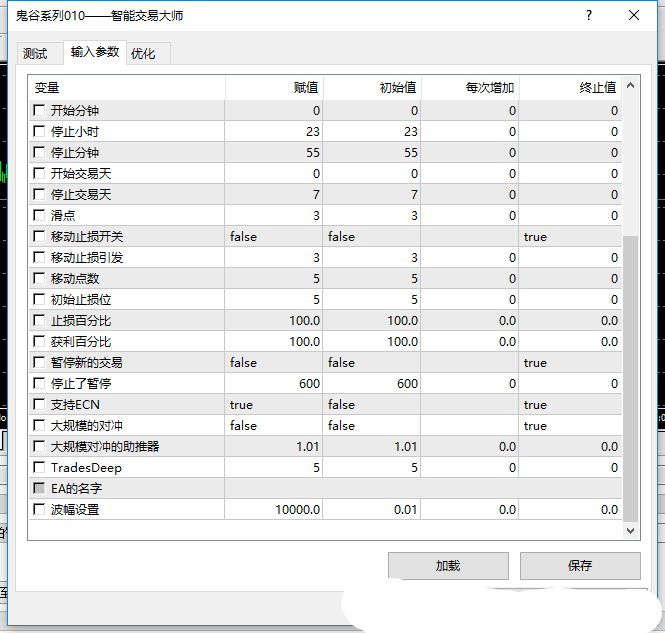
Task: Open the 大规模的对冲 false value cell
Action: point(274,426)
